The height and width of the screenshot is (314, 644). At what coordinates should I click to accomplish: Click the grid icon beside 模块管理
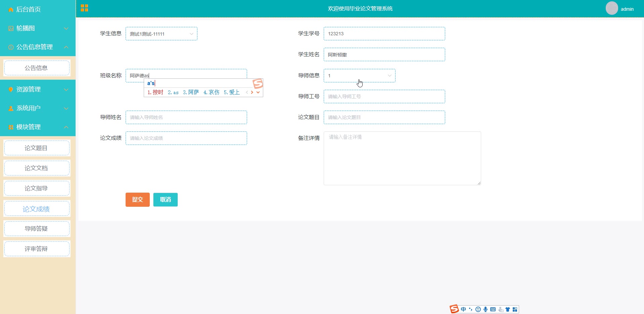point(11,127)
